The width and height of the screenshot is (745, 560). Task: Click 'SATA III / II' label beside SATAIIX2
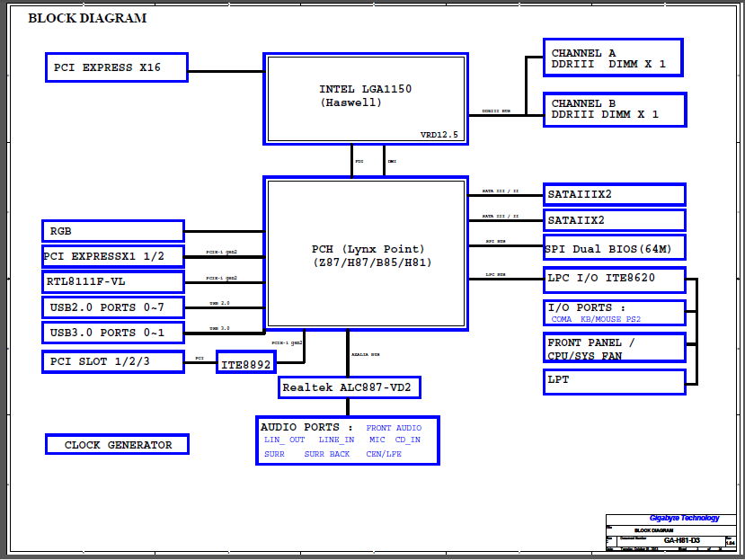pyautogui.click(x=501, y=217)
